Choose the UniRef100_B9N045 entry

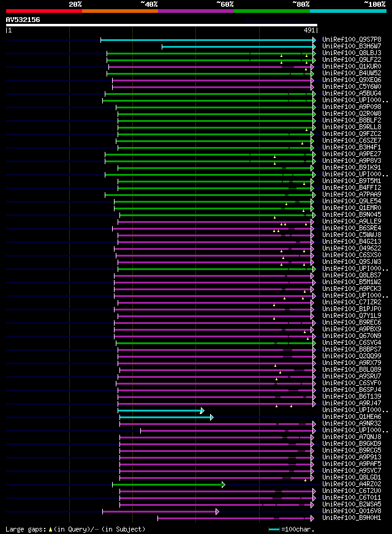click(x=352, y=214)
